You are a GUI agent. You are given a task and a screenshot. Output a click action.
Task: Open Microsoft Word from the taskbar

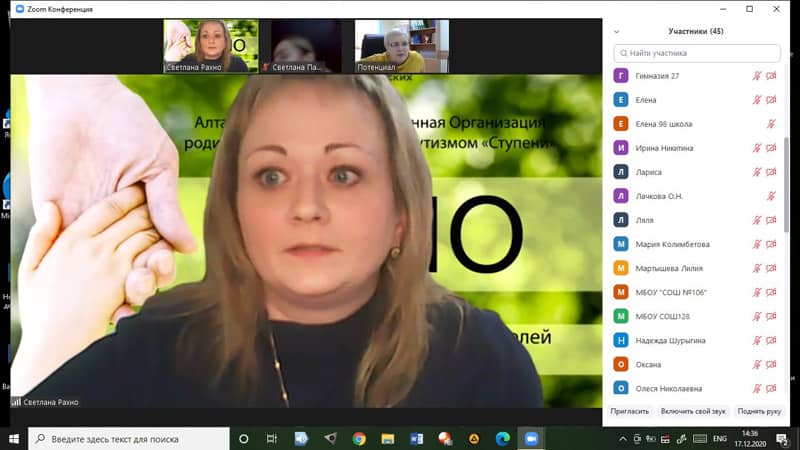[416, 439]
